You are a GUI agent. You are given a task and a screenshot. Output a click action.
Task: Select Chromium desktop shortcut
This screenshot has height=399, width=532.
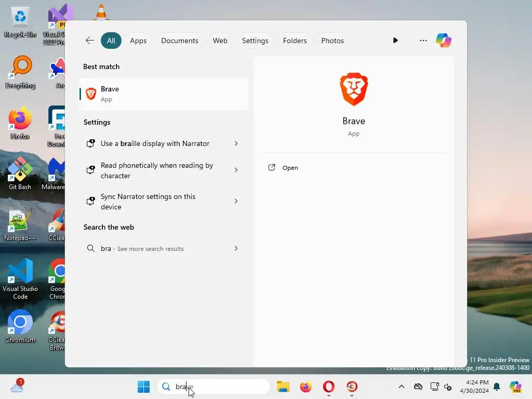tap(20, 327)
